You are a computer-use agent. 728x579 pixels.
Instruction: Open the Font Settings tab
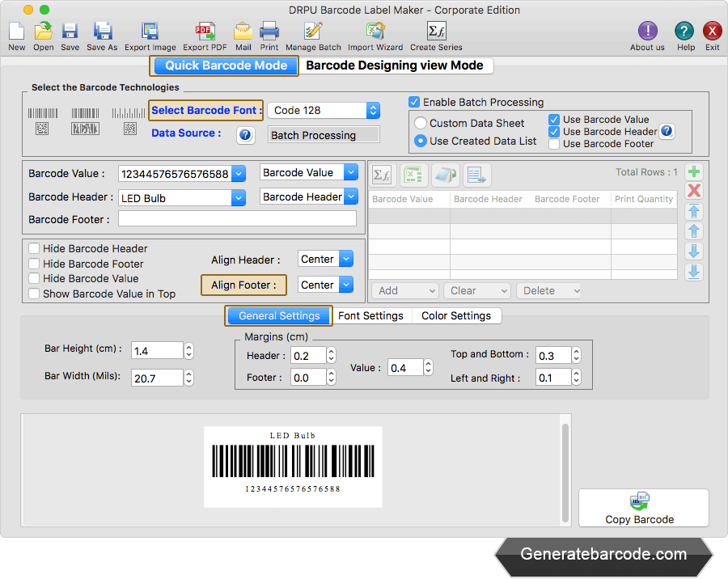(370, 315)
